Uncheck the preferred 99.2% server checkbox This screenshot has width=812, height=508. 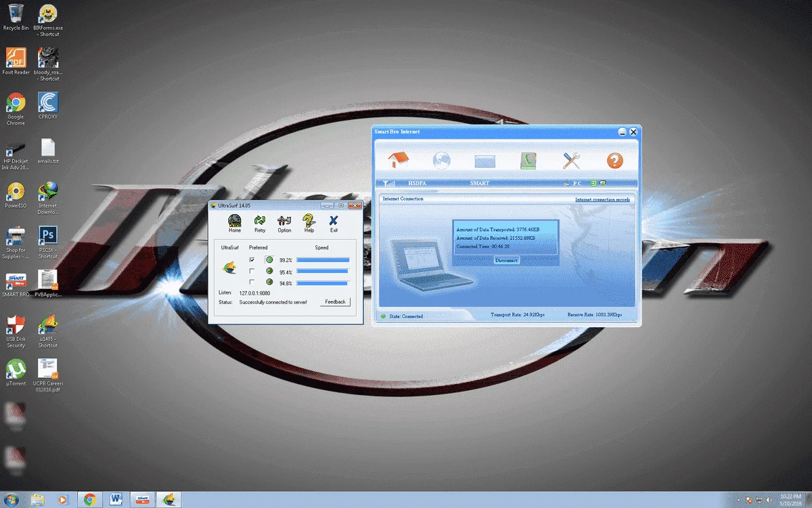[252, 259]
